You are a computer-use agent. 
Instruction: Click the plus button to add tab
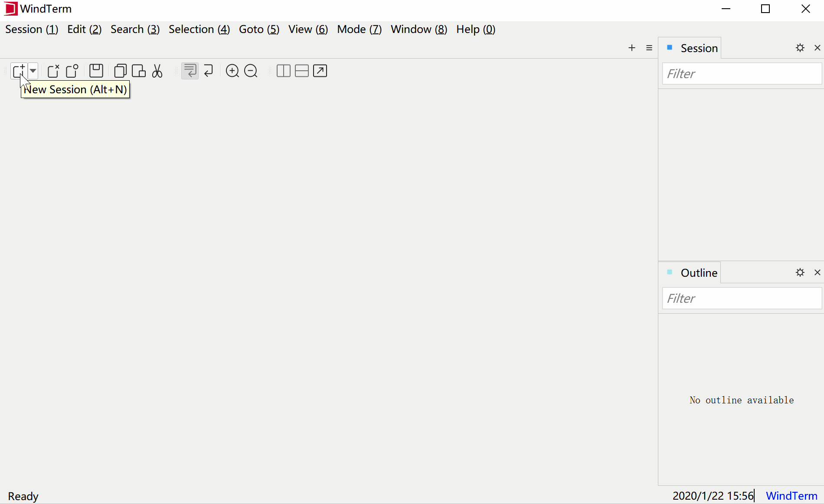(x=632, y=48)
